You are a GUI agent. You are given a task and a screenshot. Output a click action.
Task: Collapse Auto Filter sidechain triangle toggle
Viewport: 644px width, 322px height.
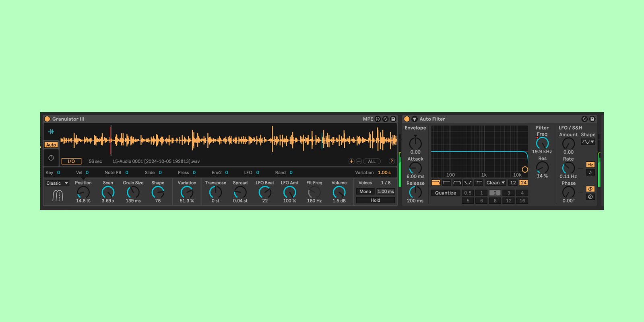click(414, 119)
